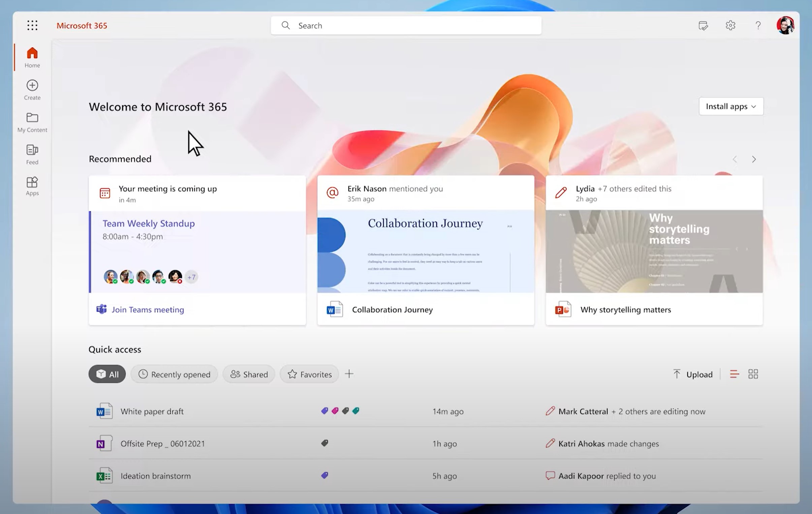Image resolution: width=812 pixels, height=514 pixels.
Task: Click the @ mention icon on Erik Nason card
Action: click(333, 192)
